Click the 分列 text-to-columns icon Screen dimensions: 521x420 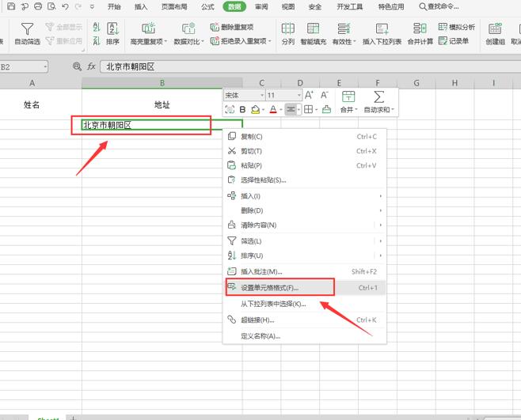287,28
